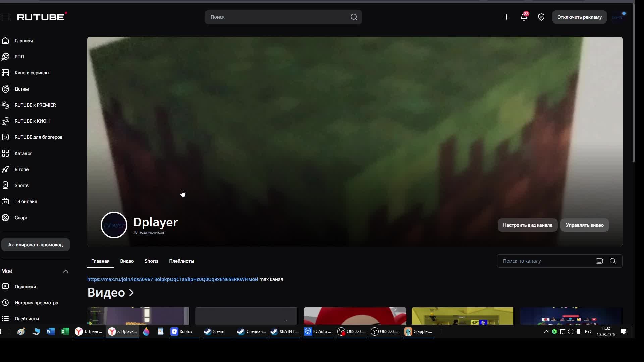Click the История просмотра clock icon
The height and width of the screenshot is (362, 644).
pyautogui.click(x=5, y=303)
